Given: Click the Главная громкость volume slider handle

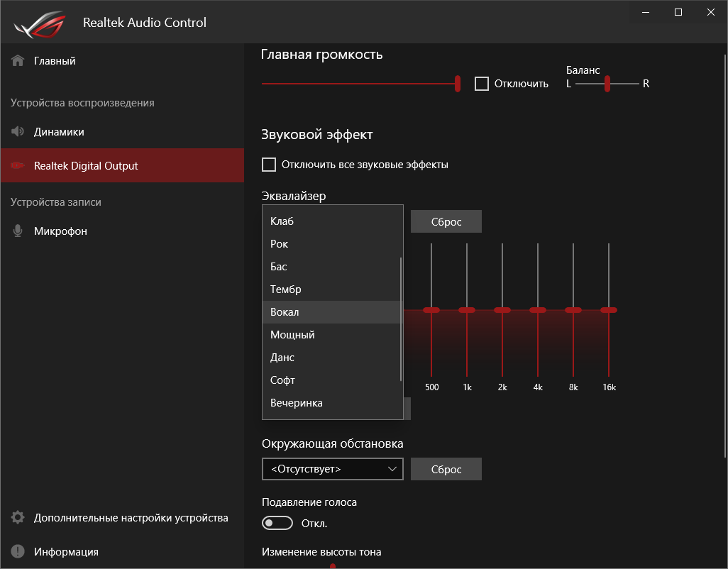Looking at the screenshot, I should [458, 84].
